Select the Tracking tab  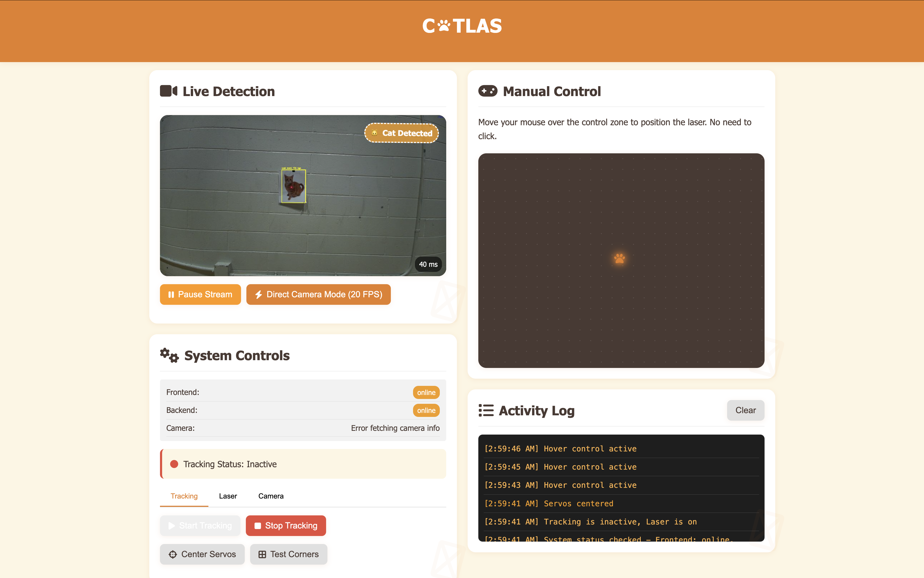[184, 496]
